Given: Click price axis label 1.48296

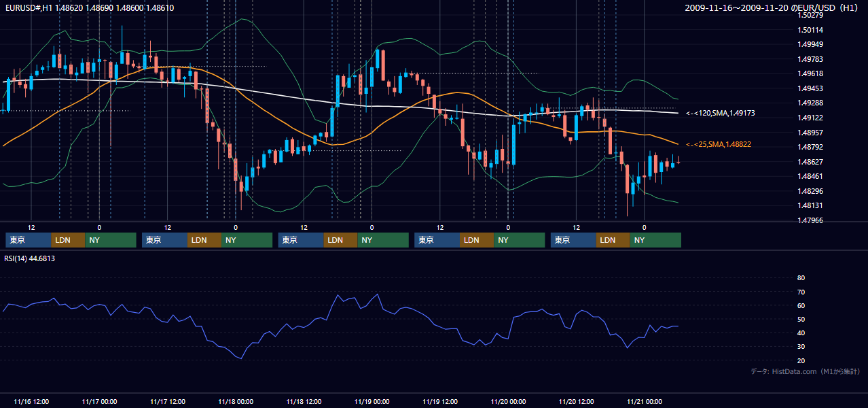Looking at the screenshot, I should click(810, 191).
